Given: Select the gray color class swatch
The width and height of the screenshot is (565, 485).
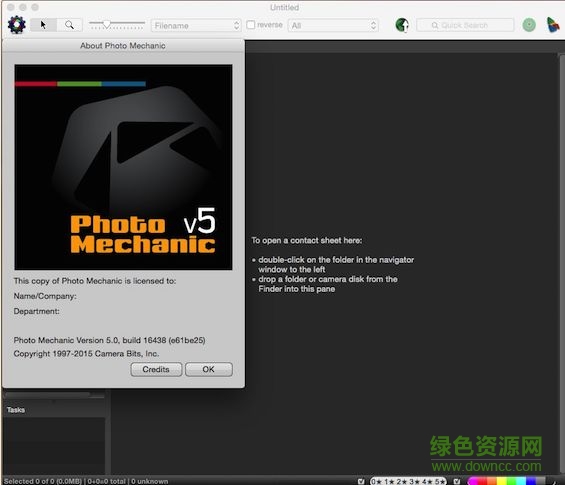Looking at the screenshot, I should coord(540,481).
